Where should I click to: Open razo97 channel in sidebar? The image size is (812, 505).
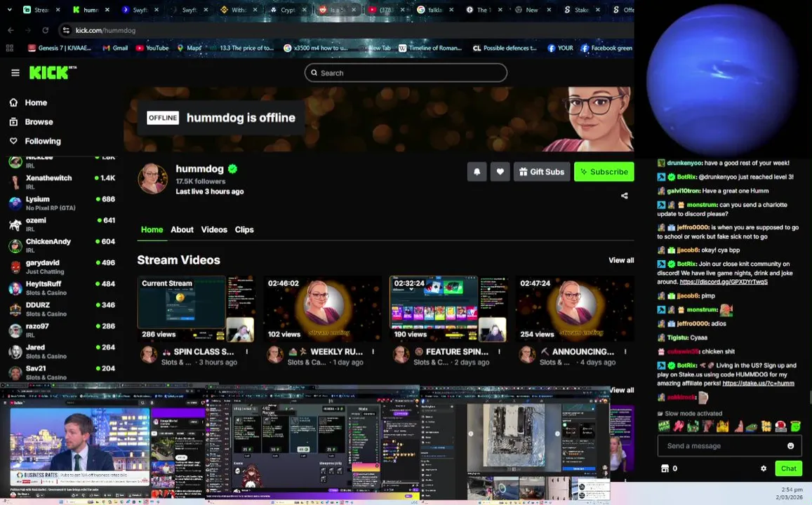point(62,330)
